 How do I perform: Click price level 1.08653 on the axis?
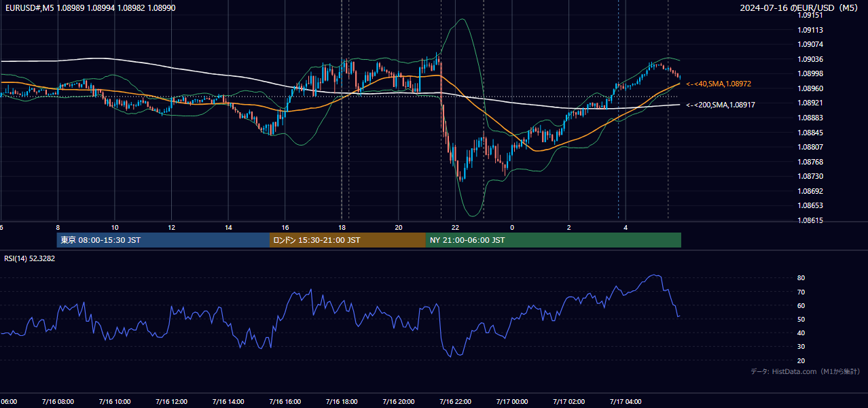pos(810,205)
